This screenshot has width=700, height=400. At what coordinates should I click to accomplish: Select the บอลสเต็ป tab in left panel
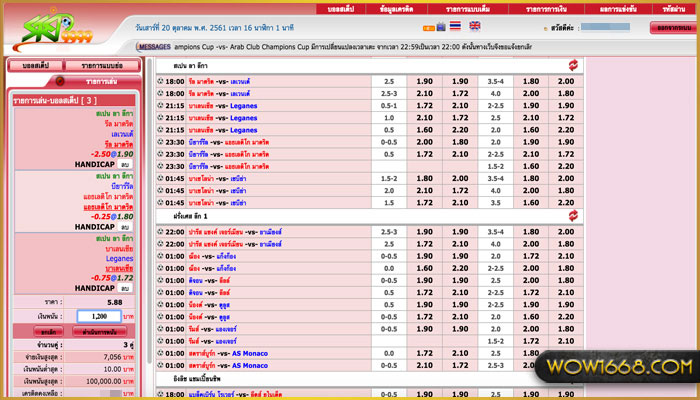click(33, 65)
